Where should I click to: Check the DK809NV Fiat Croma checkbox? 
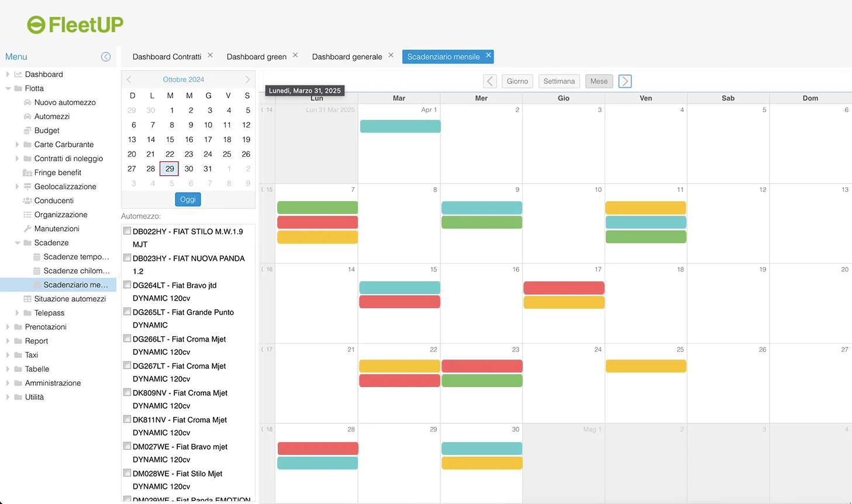point(127,392)
